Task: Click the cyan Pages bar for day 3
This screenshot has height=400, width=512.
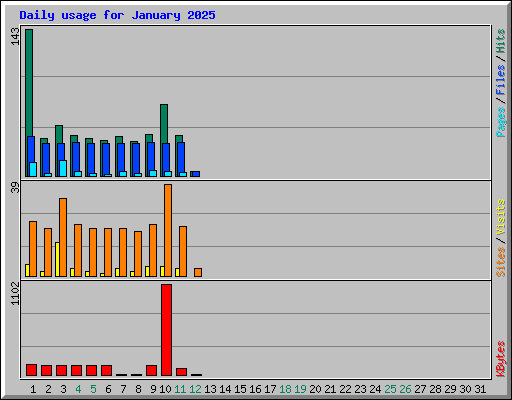Action: [63, 168]
